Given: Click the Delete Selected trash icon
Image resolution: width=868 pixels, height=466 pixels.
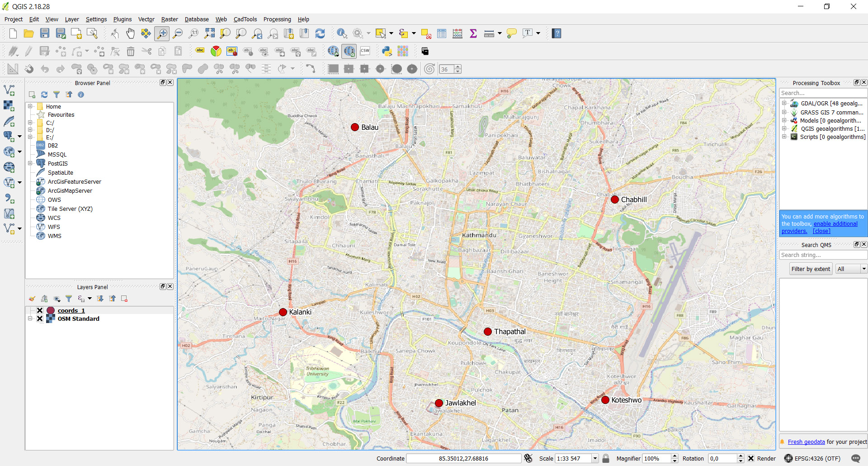Looking at the screenshot, I should (x=131, y=51).
